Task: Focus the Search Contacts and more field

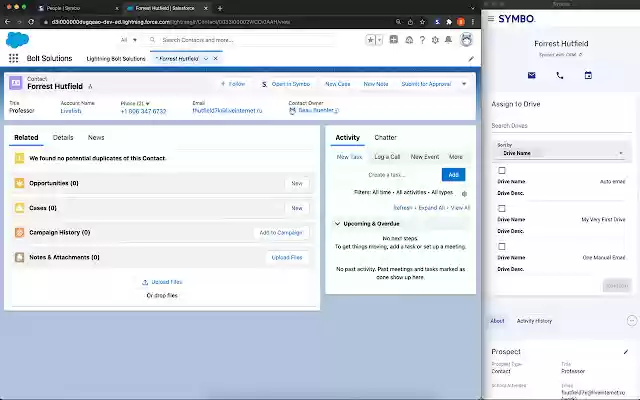Action: pyautogui.click(x=241, y=40)
